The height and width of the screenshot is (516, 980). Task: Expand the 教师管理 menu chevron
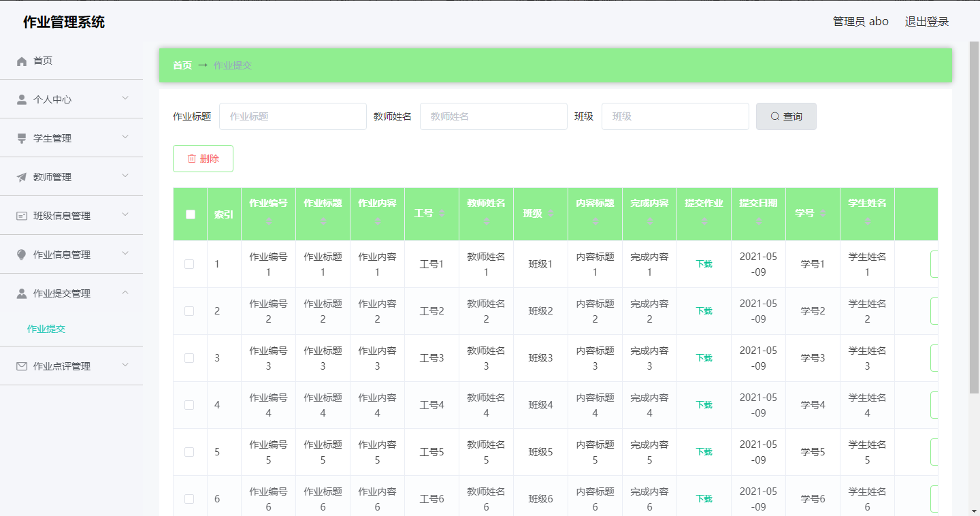tap(125, 176)
